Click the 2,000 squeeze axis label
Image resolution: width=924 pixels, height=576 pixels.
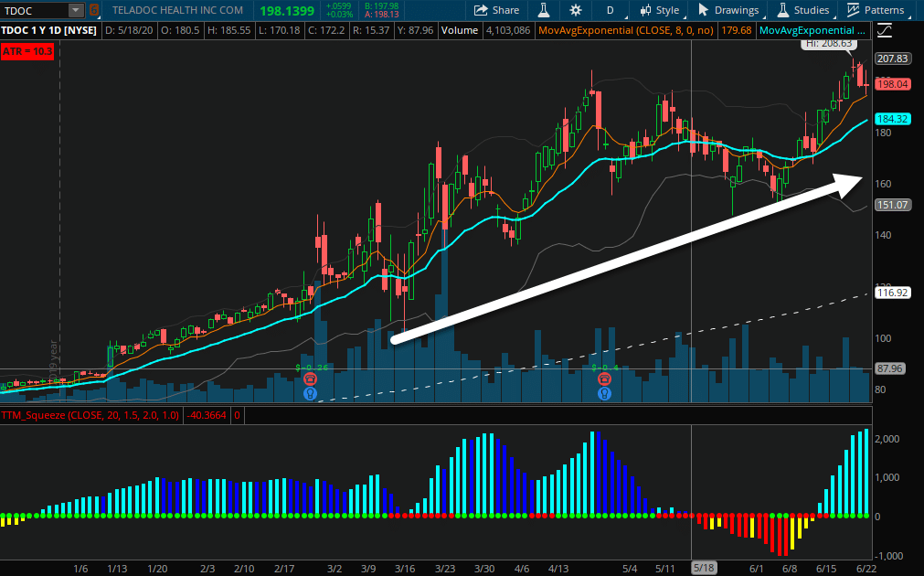(887, 439)
